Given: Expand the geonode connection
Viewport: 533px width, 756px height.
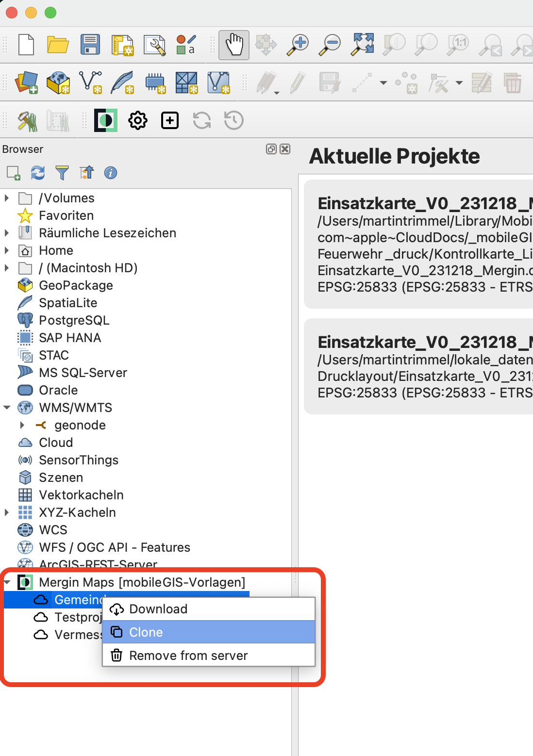Looking at the screenshot, I should (22, 425).
